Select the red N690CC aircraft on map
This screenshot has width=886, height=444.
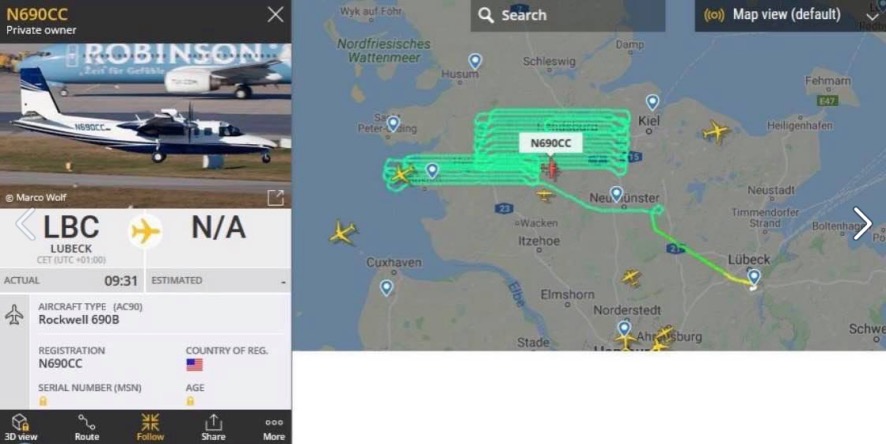pyautogui.click(x=551, y=169)
